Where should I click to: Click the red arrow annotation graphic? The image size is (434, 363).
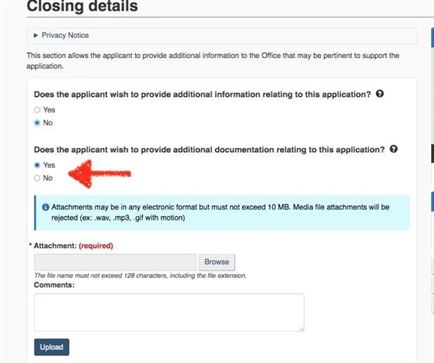pyautogui.click(x=99, y=174)
